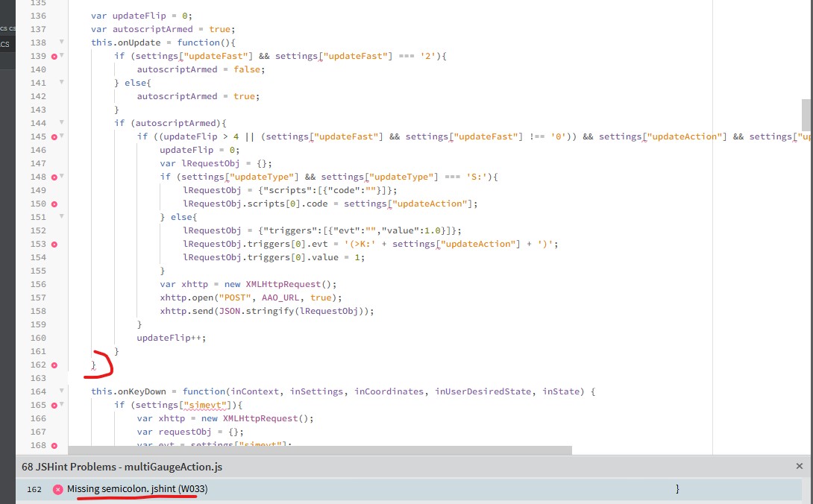813x504 pixels.
Task: Click 'this.onKeyDown' on line 164
Action: click(x=128, y=391)
